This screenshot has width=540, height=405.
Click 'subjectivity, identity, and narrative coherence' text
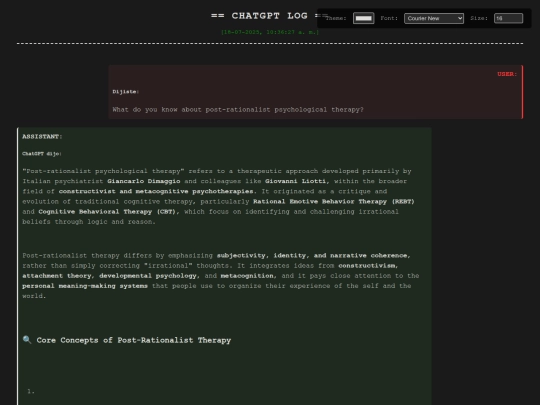[x=312, y=256]
